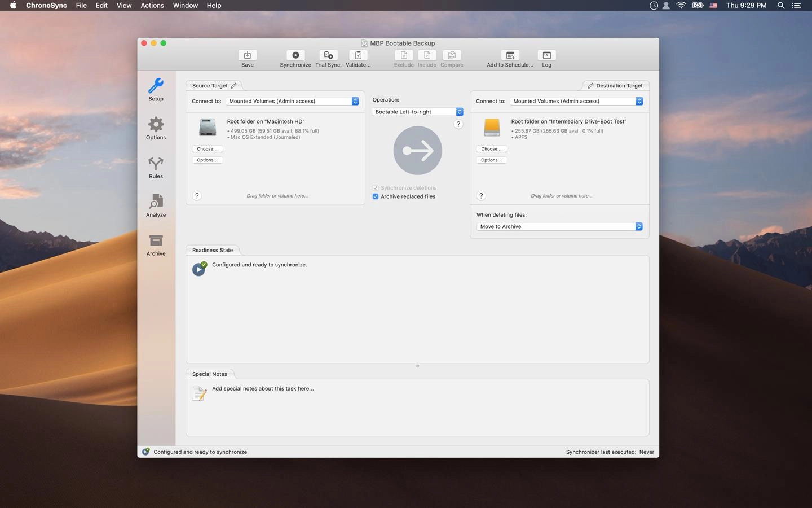Viewport: 812px width, 508px height.
Task: Click the "Root folder on Macintosh HD" text
Action: tap(266, 121)
